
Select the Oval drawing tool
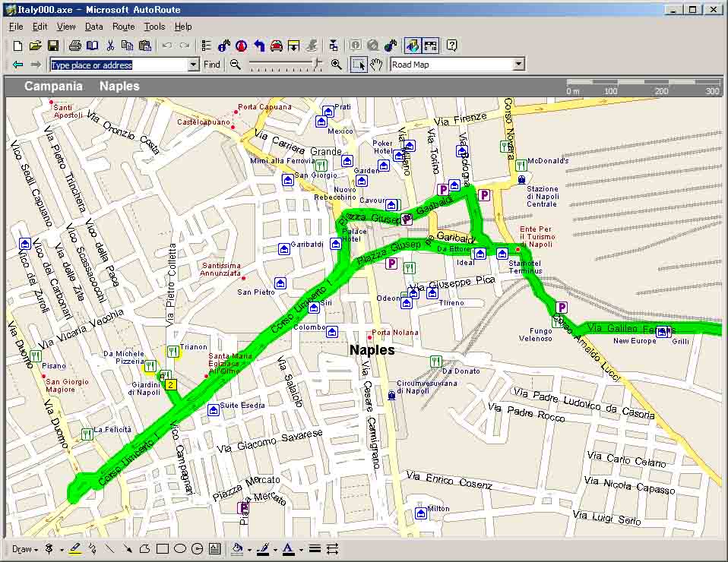tap(179, 550)
